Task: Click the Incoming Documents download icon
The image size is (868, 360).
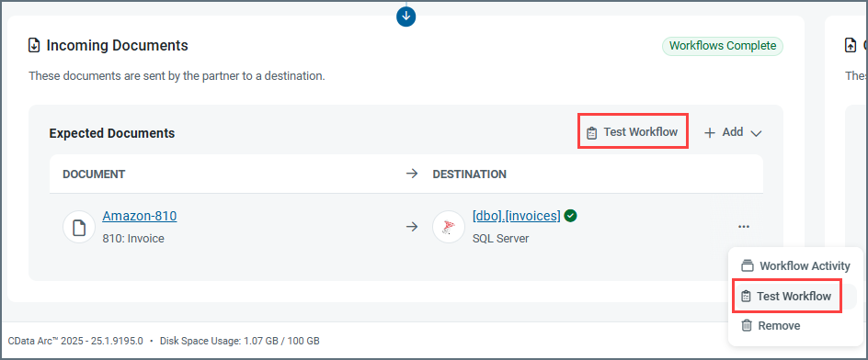Action: [34, 45]
